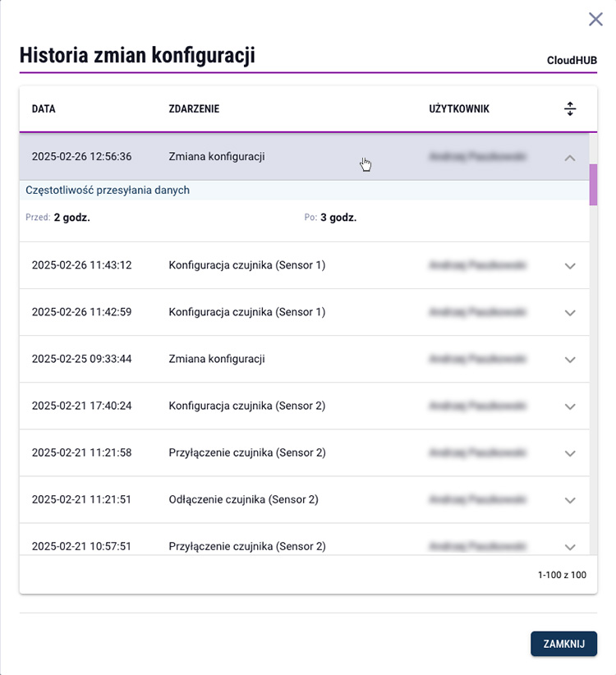Viewport: 616px width, 675px height.
Task: Collapse the 12:56:36 Zmiana konfiguracji row
Action: click(570, 158)
